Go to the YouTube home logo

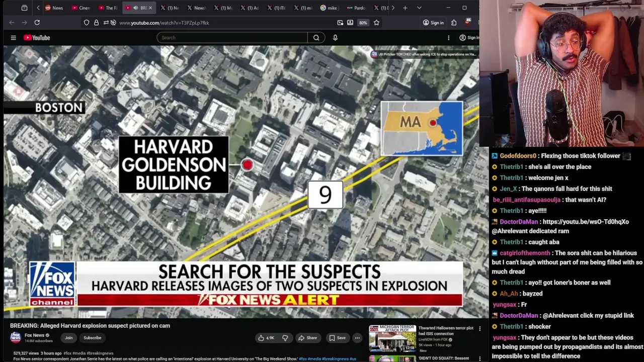37,38
